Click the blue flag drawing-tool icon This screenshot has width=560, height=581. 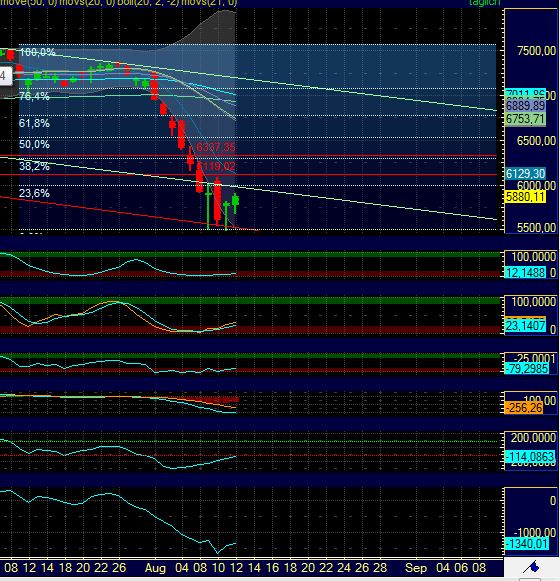click(x=531, y=567)
